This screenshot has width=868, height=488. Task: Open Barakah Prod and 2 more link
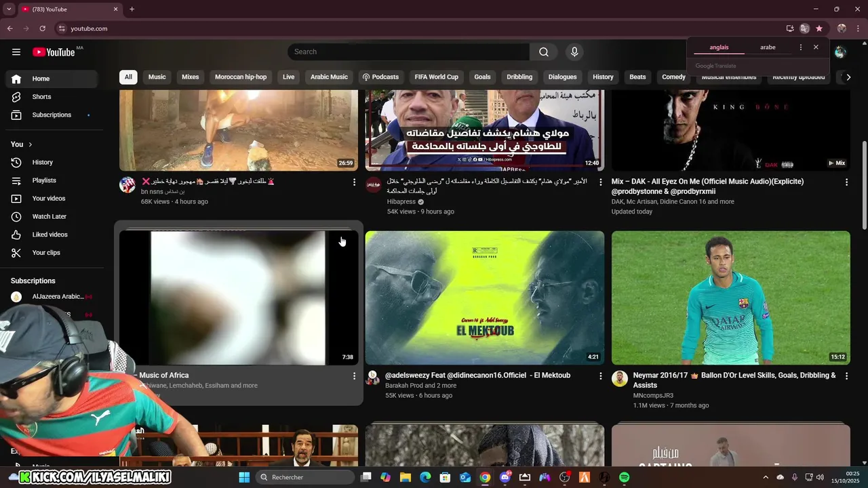click(421, 386)
